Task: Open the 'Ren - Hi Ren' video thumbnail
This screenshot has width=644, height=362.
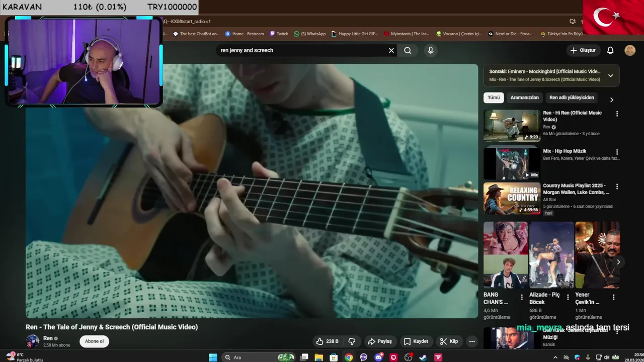Action: click(512, 126)
